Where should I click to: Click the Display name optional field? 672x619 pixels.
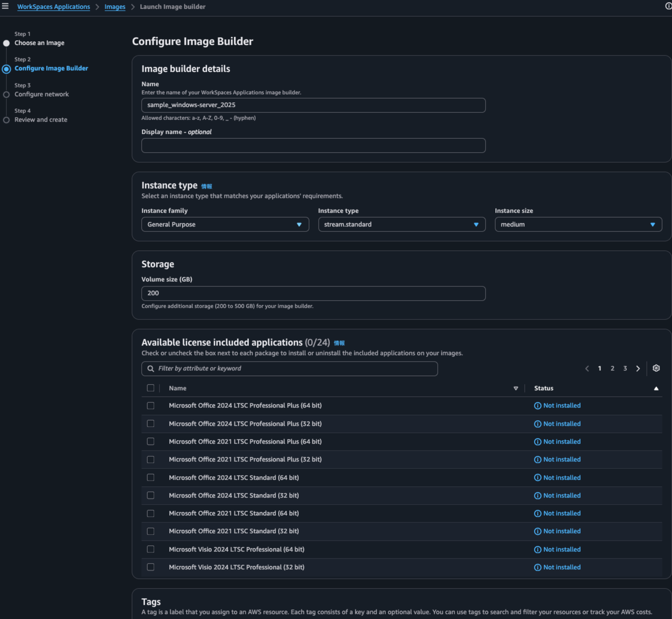point(313,145)
